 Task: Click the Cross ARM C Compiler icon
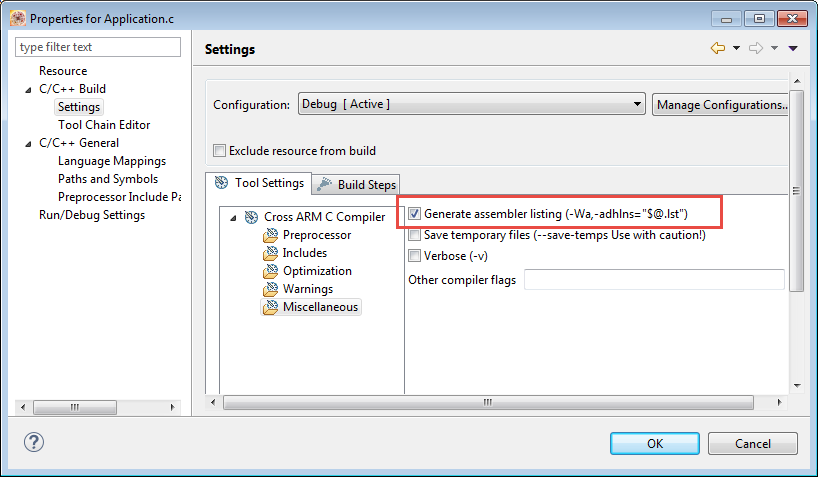[x=252, y=217]
